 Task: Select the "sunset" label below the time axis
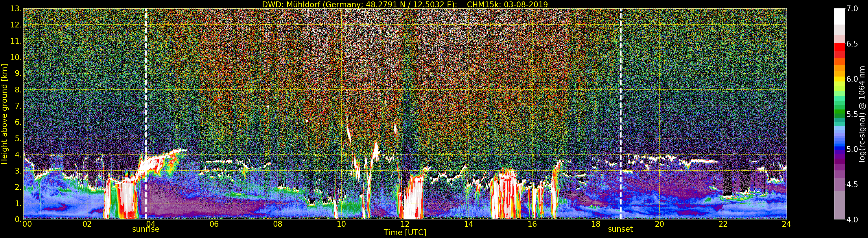[x=620, y=229]
